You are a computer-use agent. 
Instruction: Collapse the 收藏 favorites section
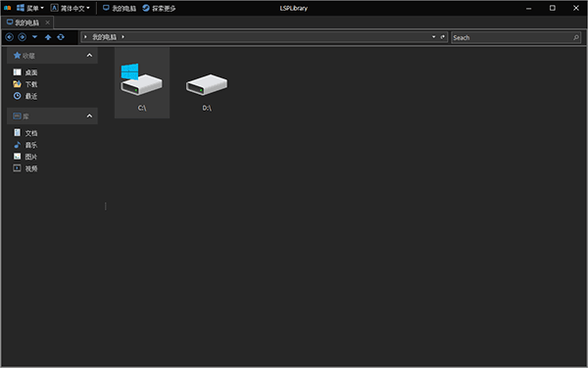coord(89,56)
